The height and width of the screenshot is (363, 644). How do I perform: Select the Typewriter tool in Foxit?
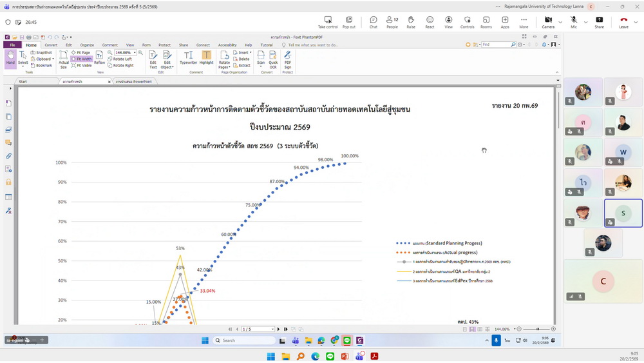pos(188,57)
